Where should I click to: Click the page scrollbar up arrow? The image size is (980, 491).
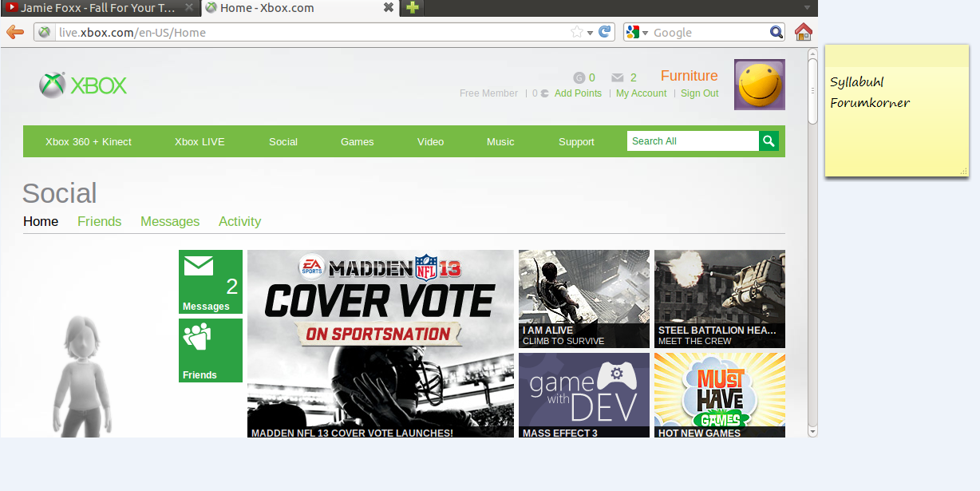click(812, 54)
